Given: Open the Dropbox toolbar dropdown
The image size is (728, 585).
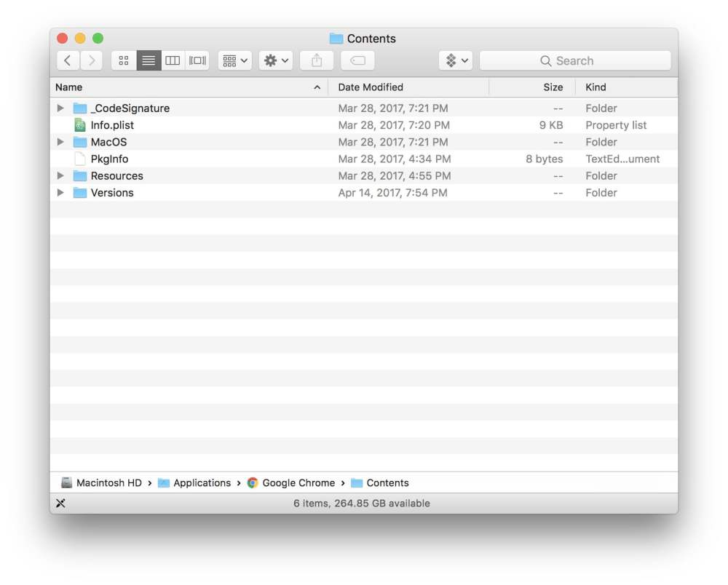Looking at the screenshot, I should tap(456, 60).
